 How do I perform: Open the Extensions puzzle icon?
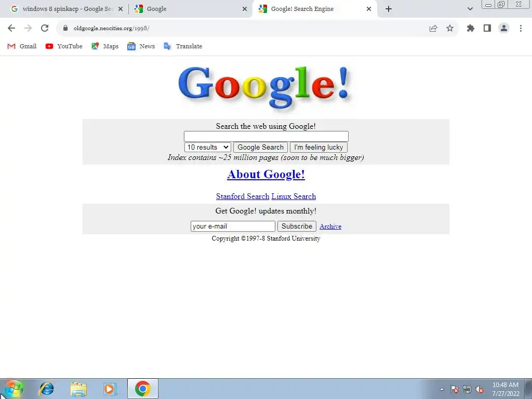pyautogui.click(x=471, y=28)
